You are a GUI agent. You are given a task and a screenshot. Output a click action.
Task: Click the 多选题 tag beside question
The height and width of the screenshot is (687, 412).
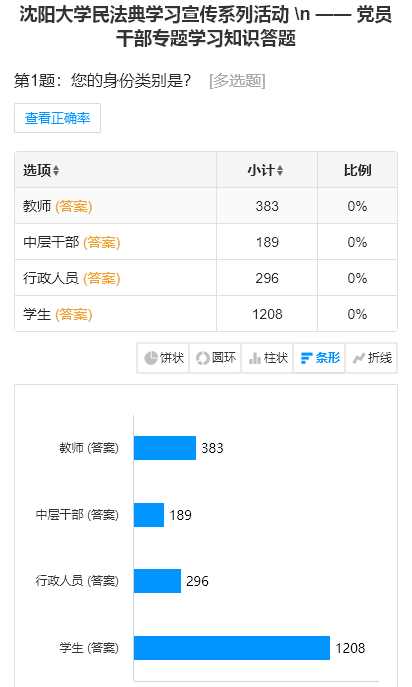(x=238, y=81)
